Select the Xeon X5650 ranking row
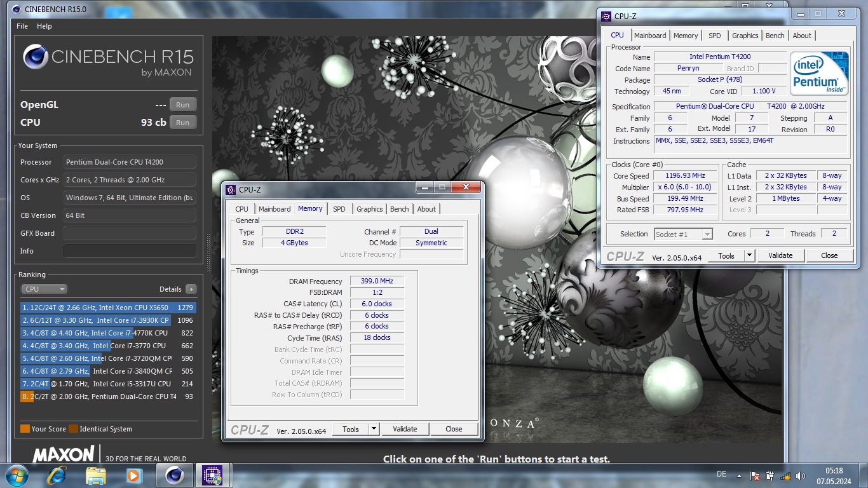This screenshot has width=868, height=488. click(108, 308)
